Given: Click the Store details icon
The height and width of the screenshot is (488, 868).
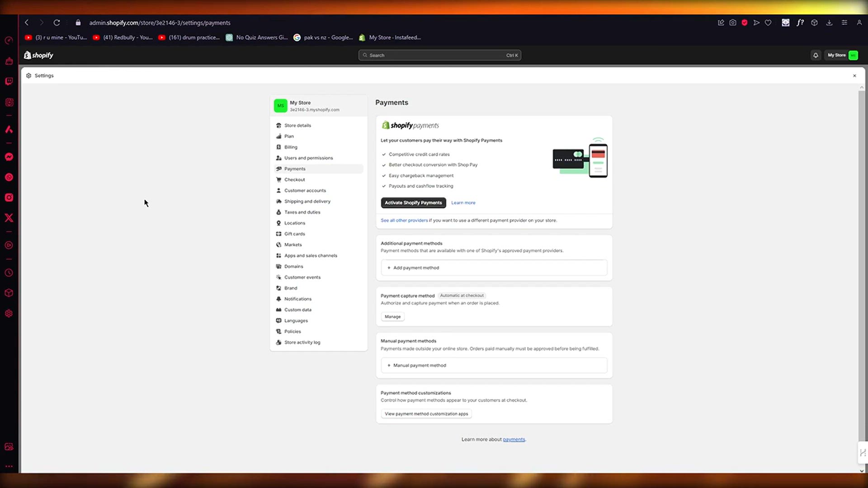Looking at the screenshot, I should click(278, 126).
